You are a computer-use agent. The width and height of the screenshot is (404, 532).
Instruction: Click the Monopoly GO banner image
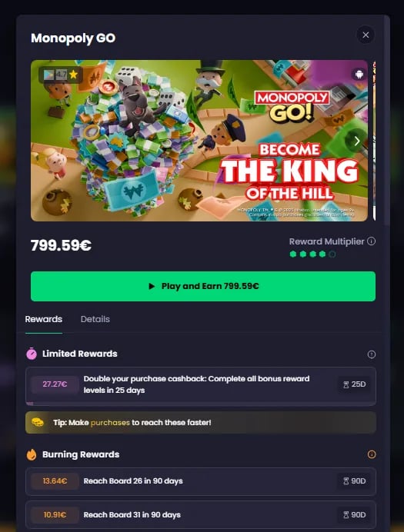pos(199,141)
